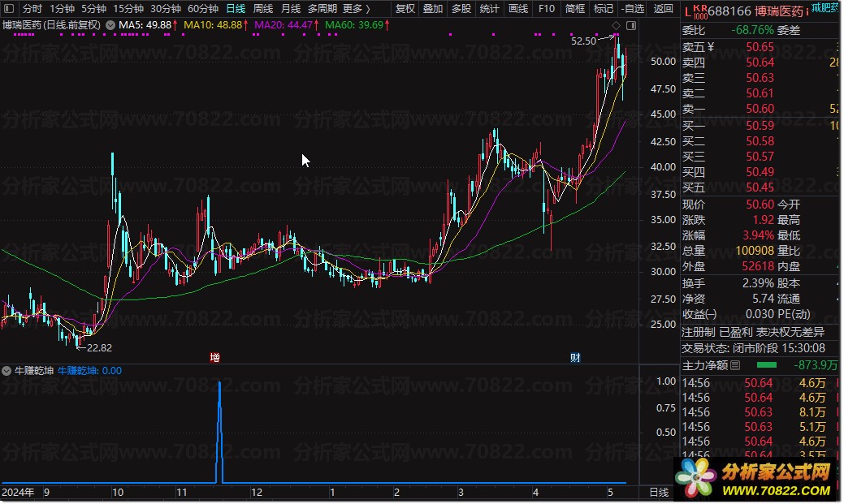Viewport: 844px width, 504px height.
Task: Click the 交易状态 闭市阶段 status line
Action: pos(753,348)
